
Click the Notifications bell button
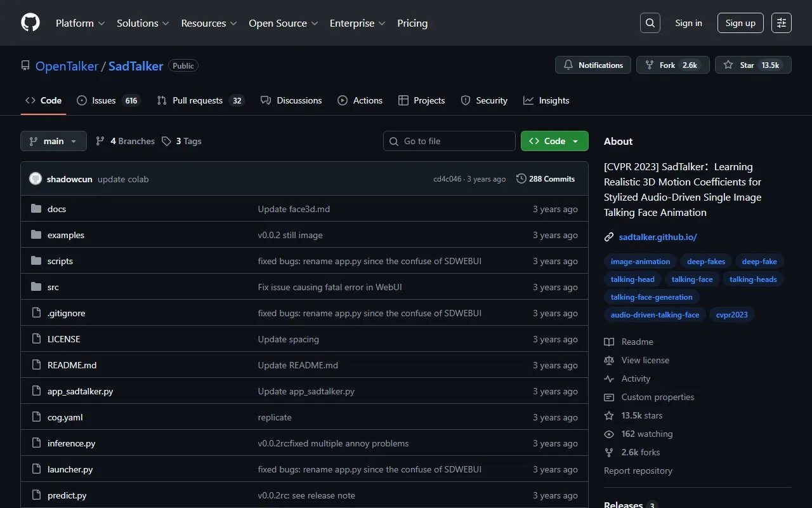593,65
